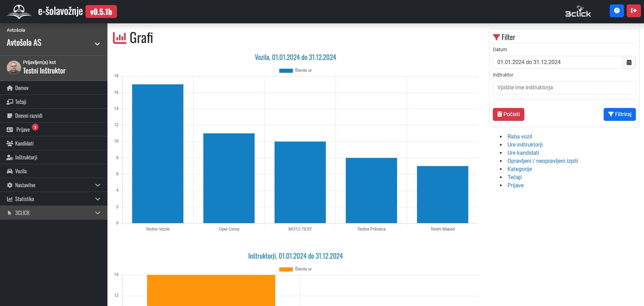Click the Kandidati group icon
The height and width of the screenshot is (306, 644).
10,144
